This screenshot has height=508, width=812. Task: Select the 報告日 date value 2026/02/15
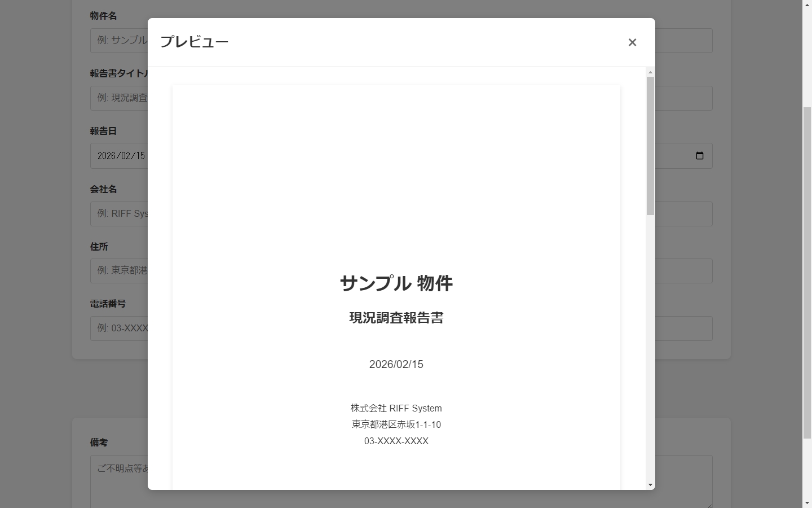pyautogui.click(x=120, y=155)
